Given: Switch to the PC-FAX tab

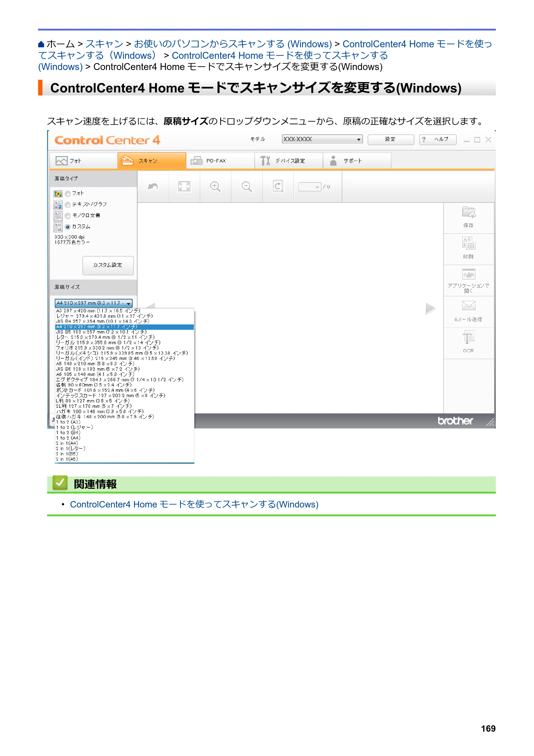Looking at the screenshot, I should coord(221,161).
